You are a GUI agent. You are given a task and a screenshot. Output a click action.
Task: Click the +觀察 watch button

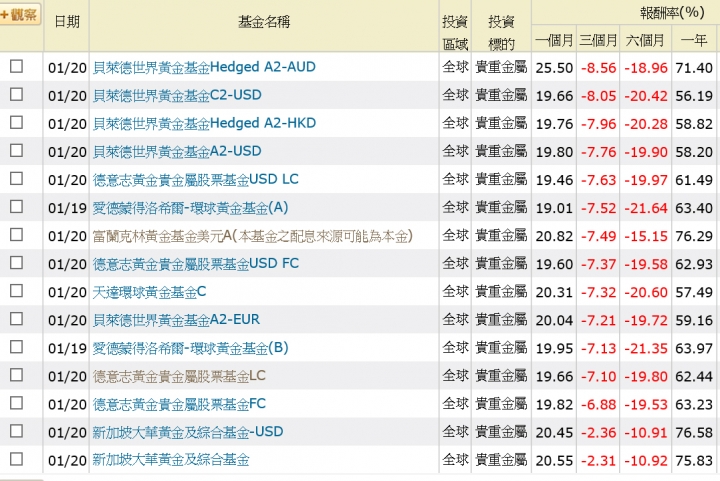(20, 15)
